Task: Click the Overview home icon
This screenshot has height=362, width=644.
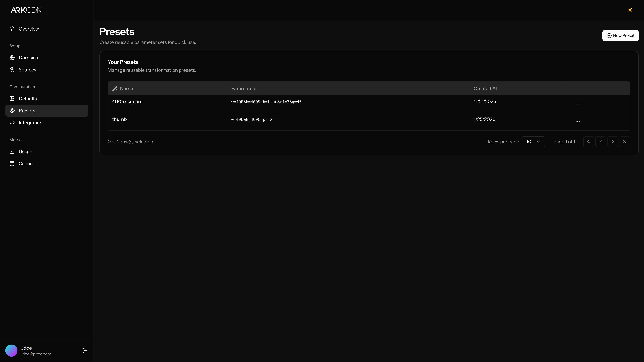Action: click(x=12, y=29)
